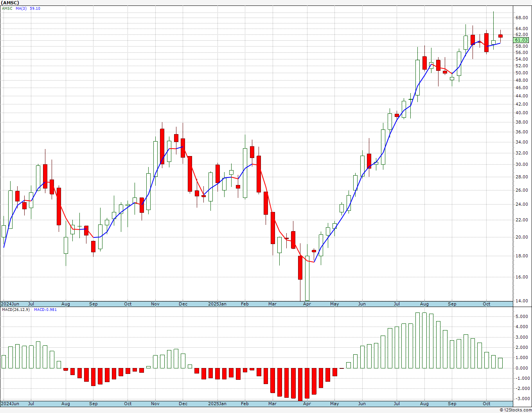This screenshot has width=532, height=413.
Task: Click the (AMSC) chart title
Action: pos(10,3)
